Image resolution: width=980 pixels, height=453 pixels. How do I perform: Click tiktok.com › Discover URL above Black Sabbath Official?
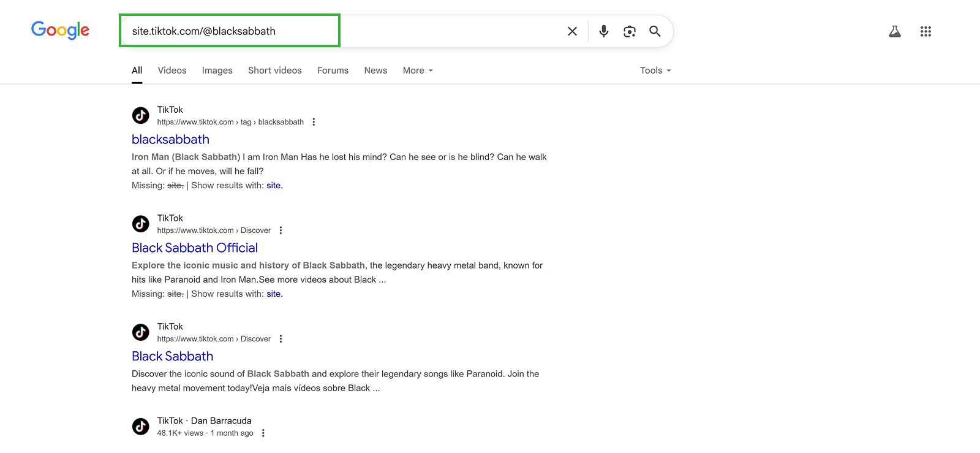click(214, 230)
